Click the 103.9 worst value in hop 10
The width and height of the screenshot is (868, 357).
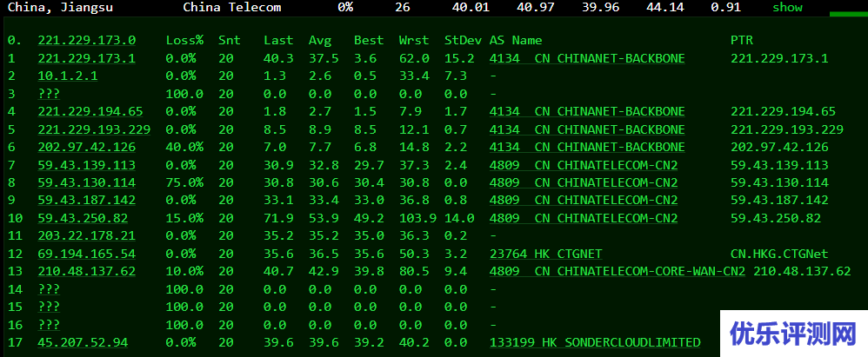pos(418,218)
